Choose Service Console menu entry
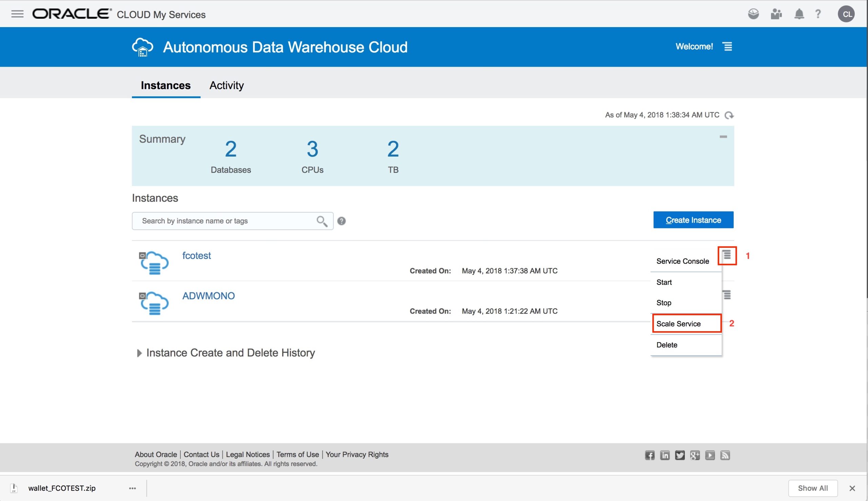This screenshot has height=501, width=868. [x=683, y=261]
